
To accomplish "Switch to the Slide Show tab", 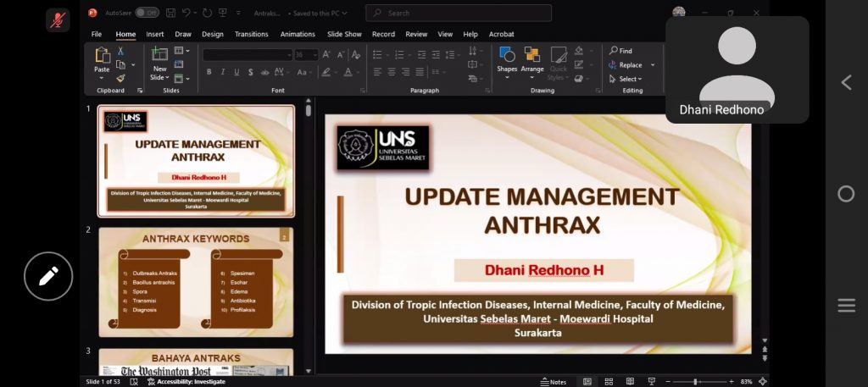I will 344,34.
